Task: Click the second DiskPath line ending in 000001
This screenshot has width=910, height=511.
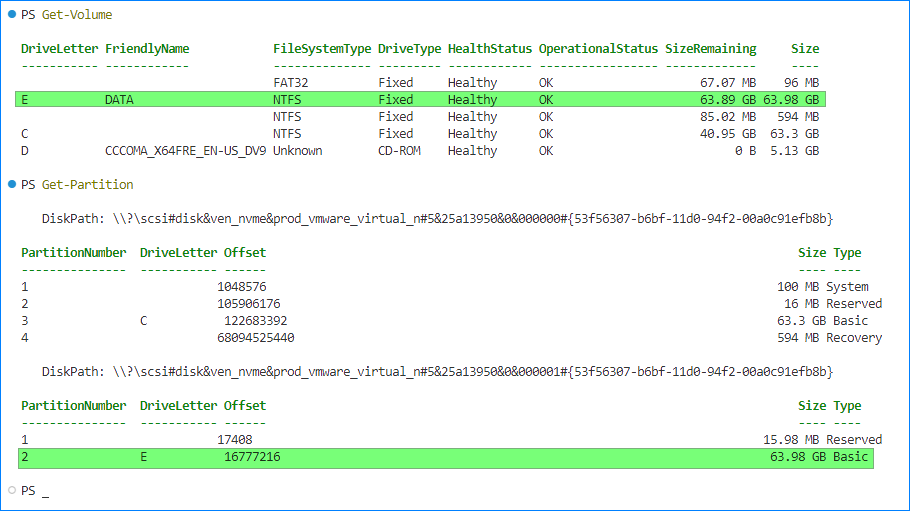Action: click(x=437, y=372)
